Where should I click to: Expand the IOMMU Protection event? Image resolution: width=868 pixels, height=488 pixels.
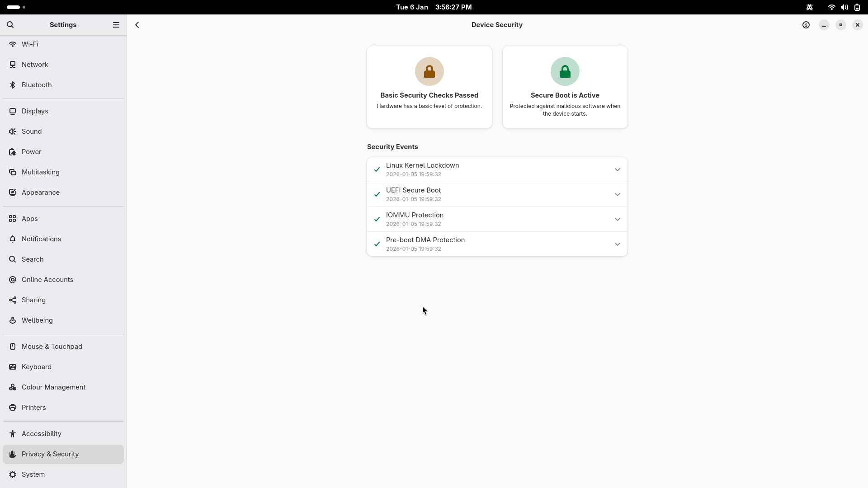[617, 219]
